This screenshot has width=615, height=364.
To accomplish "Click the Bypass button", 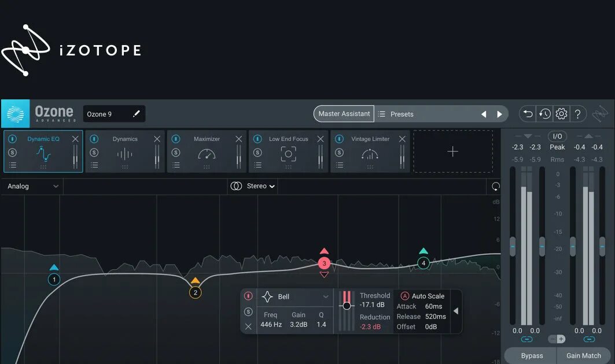I will pyautogui.click(x=532, y=356).
